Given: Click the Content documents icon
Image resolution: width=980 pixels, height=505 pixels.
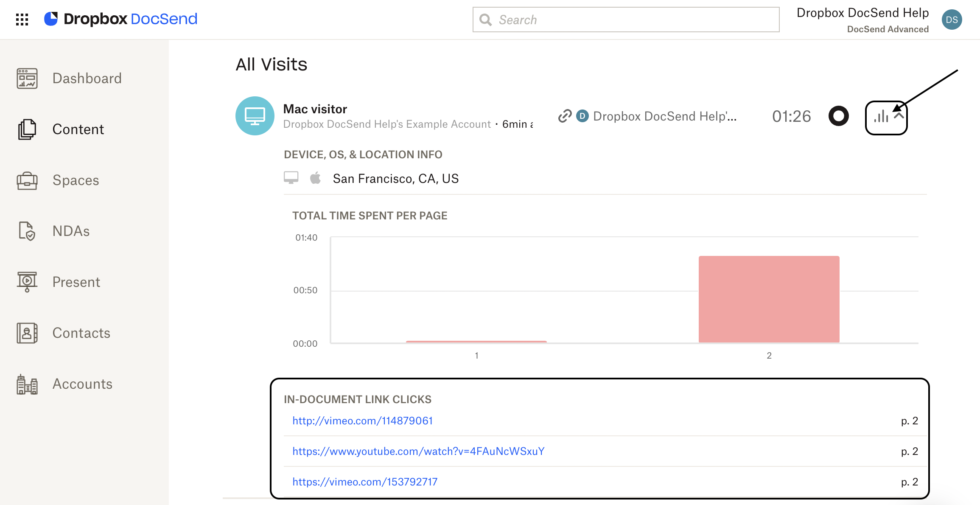Looking at the screenshot, I should pyautogui.click(x=27, y=129).
